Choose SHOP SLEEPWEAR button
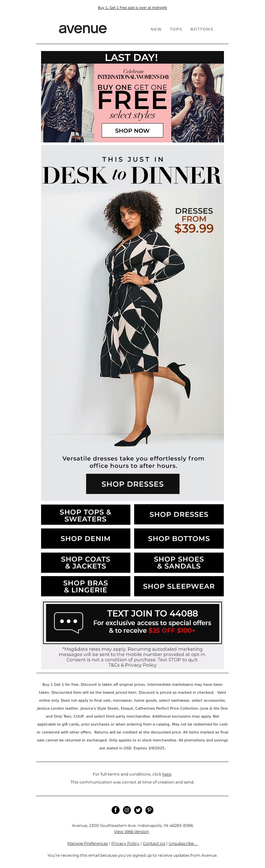 coord(179,586)
